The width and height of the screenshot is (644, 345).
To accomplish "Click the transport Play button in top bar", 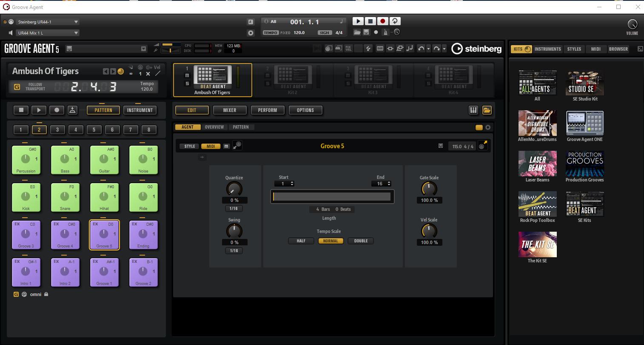I will (x=358, y=21).
